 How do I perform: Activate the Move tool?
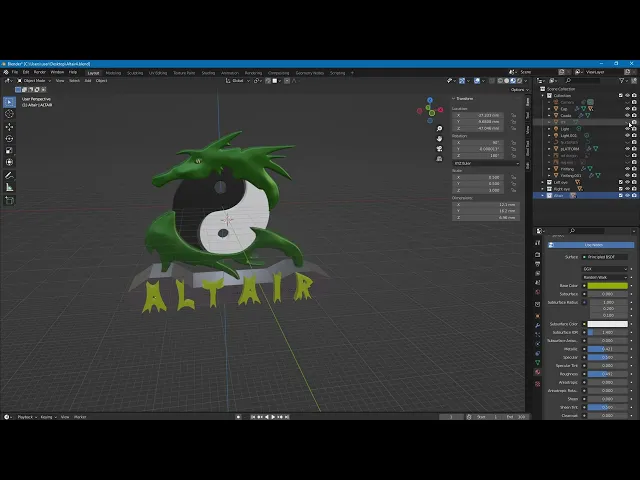pyautogui.click(x=9, y=127)
